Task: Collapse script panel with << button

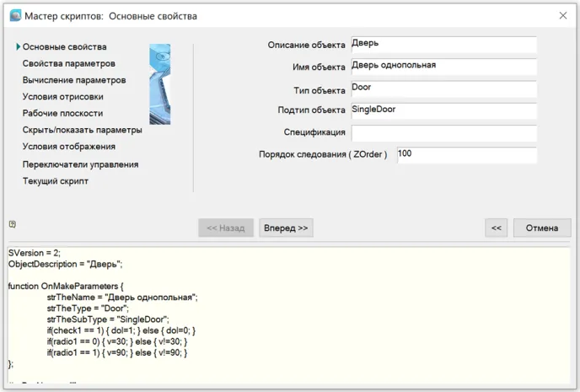Action: [497, 228]
